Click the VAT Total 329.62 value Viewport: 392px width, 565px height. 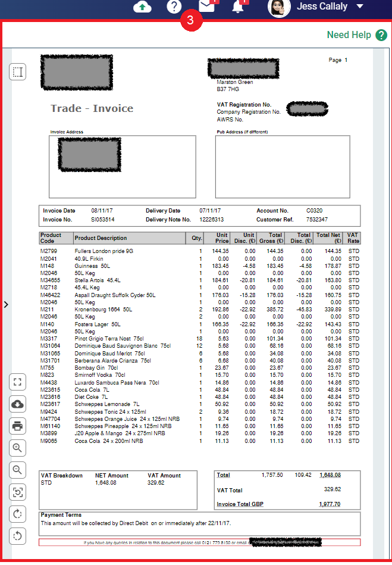tap(333, 489)
